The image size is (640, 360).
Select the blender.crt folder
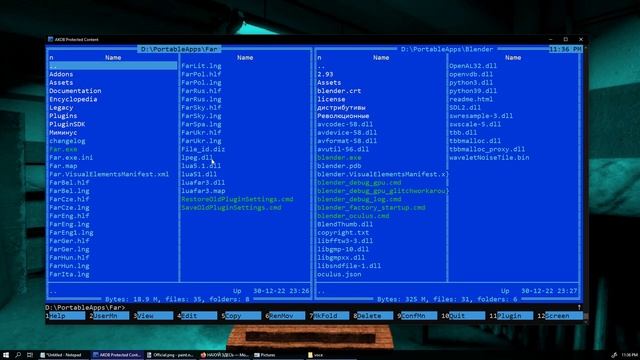click(x=339, y=91)
